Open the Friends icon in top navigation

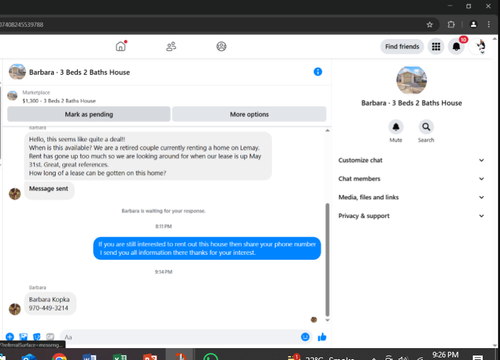coord(171,46)
